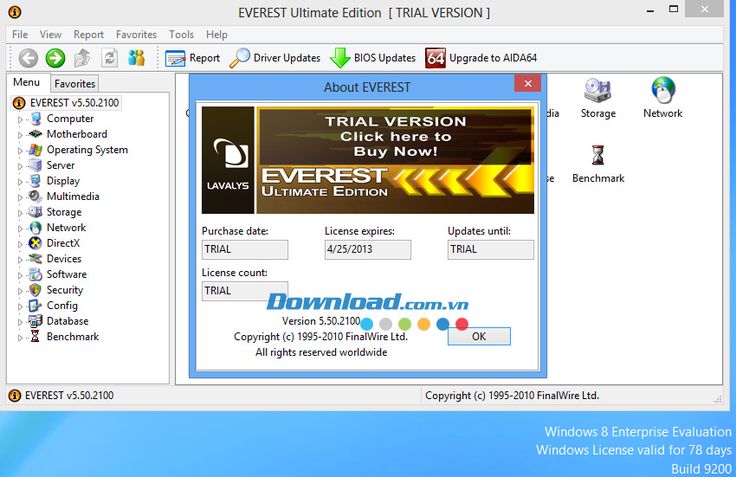Select Security shield icon in tree
736x477 pixels.
(x=36, y=290)
